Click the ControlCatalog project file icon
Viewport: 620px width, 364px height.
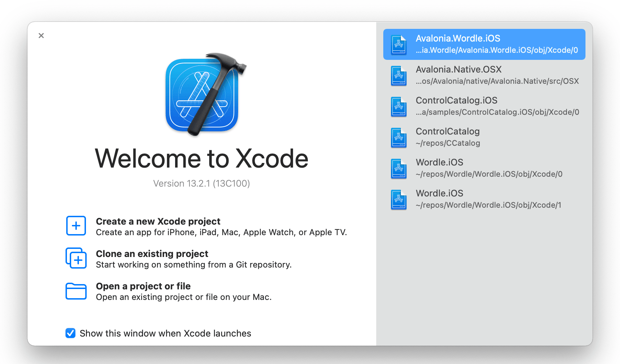[399, 137]
